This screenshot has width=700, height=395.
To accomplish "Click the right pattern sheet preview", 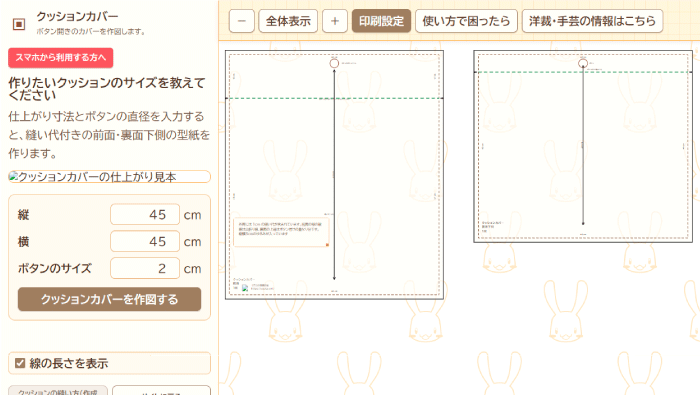I will tap(583, 146).
